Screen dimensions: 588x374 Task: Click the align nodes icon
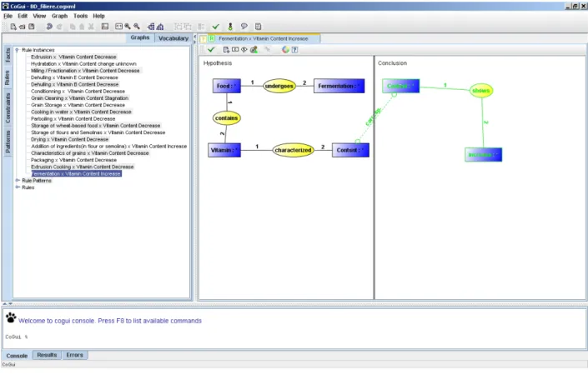pos(201,27)
